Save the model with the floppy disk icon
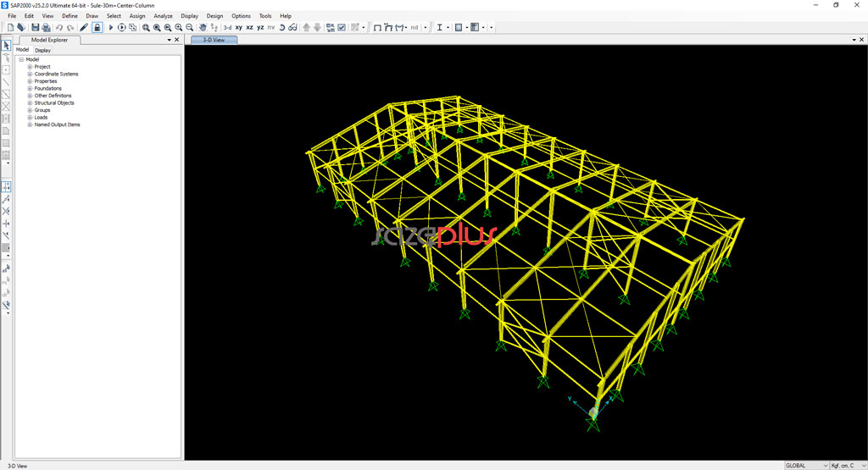The height and width of the screenshot is (470, 868). point(36,27)
